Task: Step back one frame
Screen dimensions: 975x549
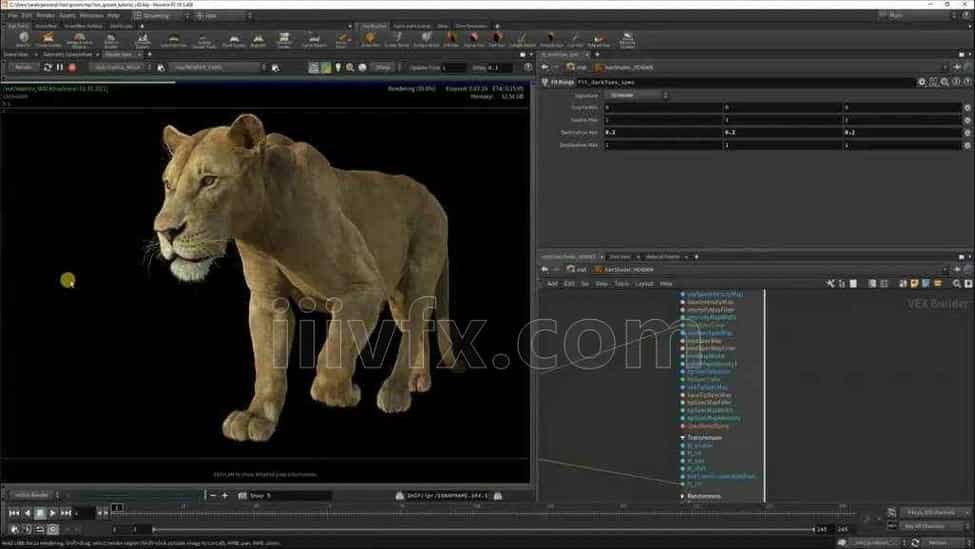Action: [27, 513]
